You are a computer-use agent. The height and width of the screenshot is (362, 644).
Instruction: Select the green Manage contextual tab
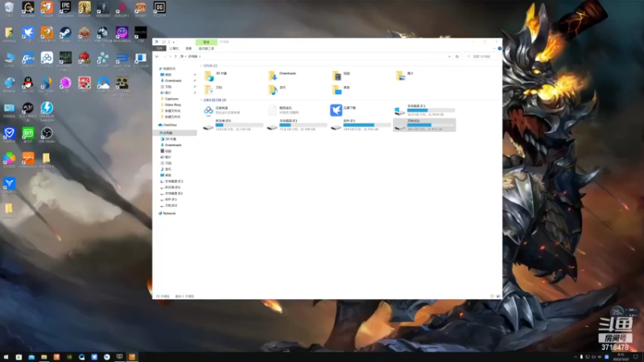coord(207,42)
